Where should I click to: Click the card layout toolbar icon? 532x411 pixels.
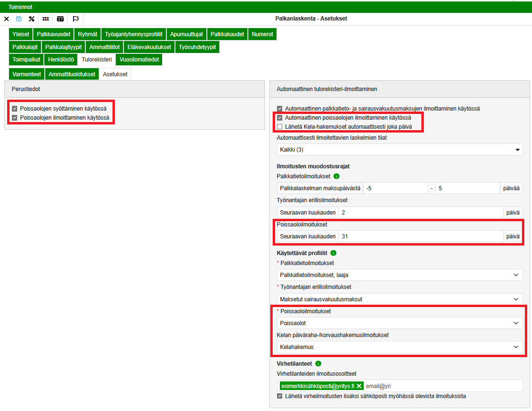(60, 19)
